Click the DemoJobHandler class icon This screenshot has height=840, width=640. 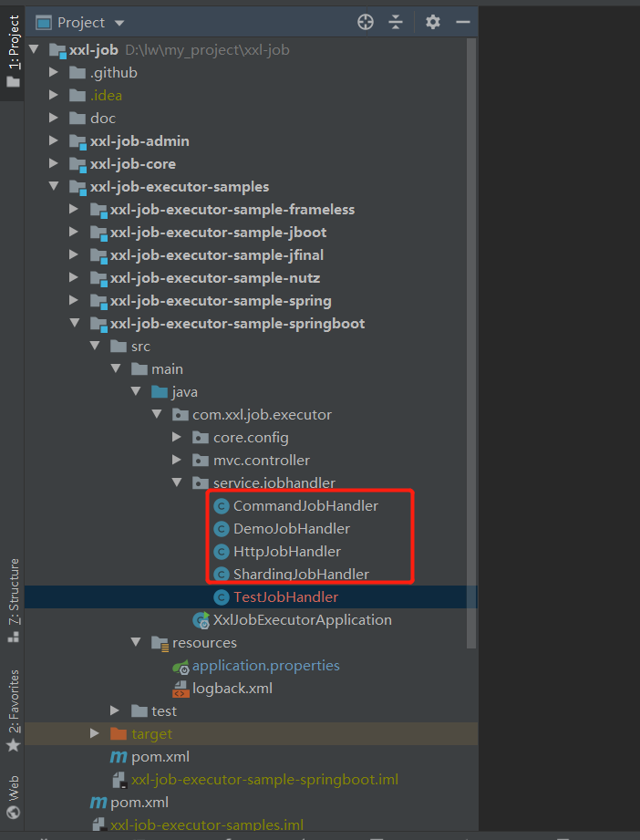pos(222,529)
